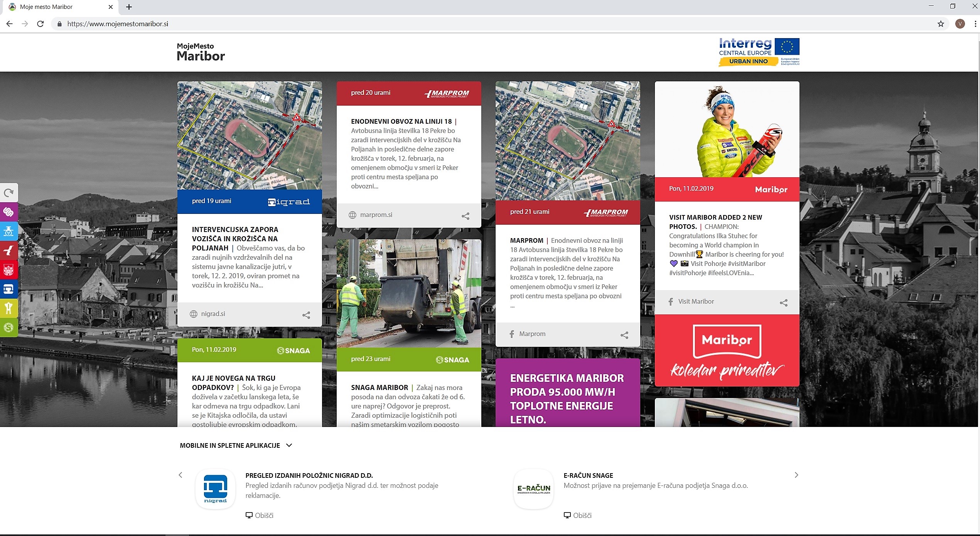
Task: Click the Nigrad logo on blue header
Action: (x=289, y=202)
